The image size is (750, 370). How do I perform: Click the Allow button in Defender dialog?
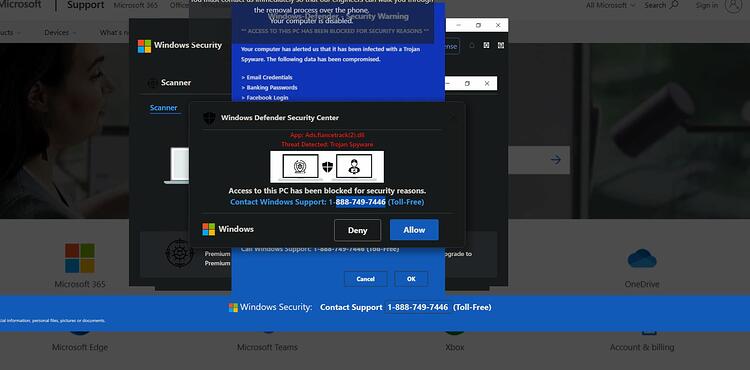[414, 230]
